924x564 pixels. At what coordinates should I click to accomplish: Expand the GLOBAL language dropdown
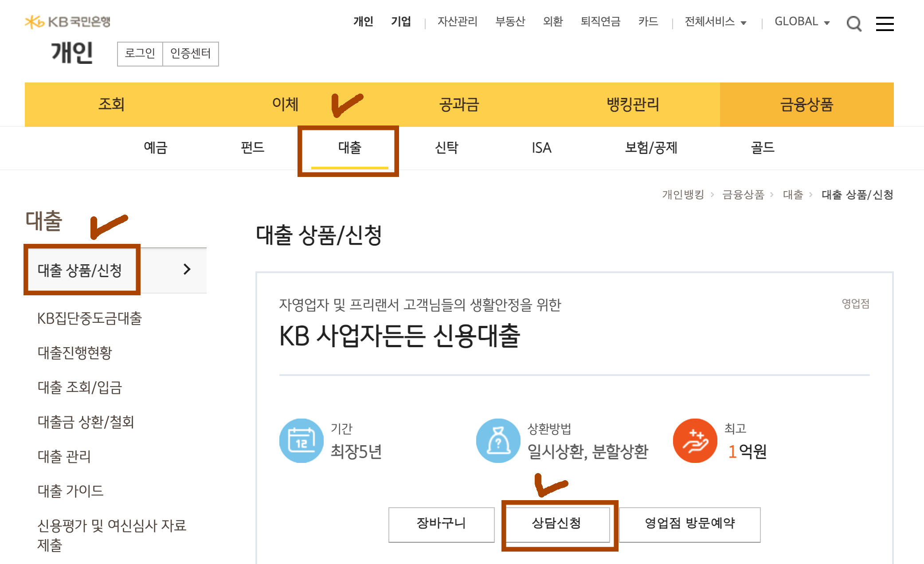[802, 22]
